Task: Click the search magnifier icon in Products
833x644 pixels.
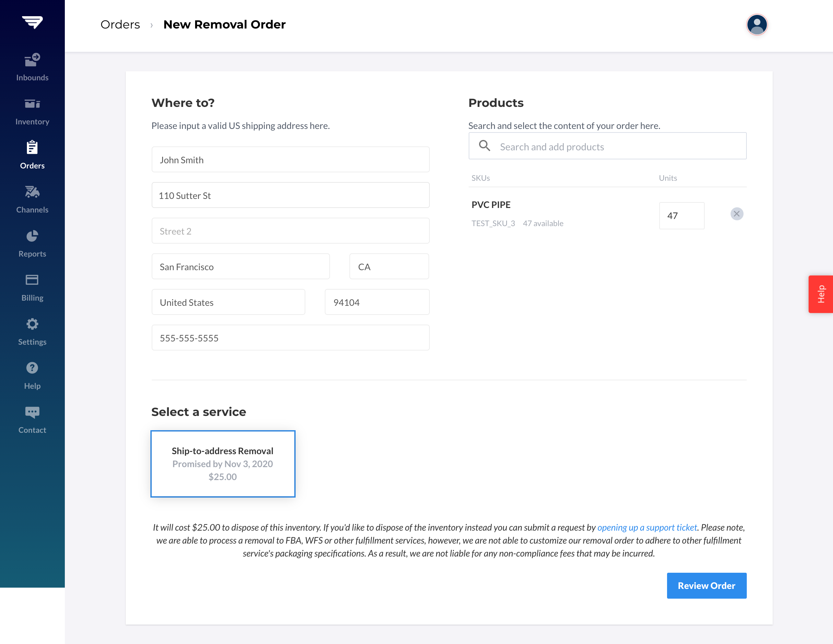Action: tap(484, 146)
